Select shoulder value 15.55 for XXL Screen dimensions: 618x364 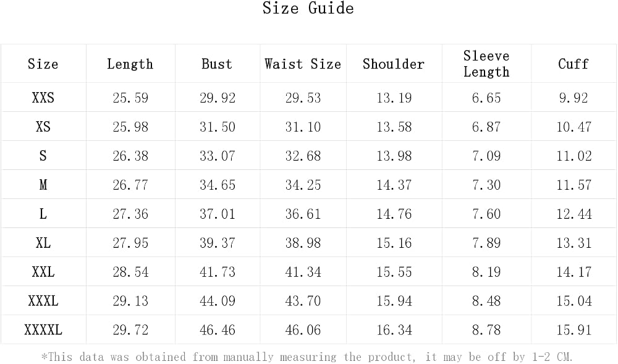(394, 272)
